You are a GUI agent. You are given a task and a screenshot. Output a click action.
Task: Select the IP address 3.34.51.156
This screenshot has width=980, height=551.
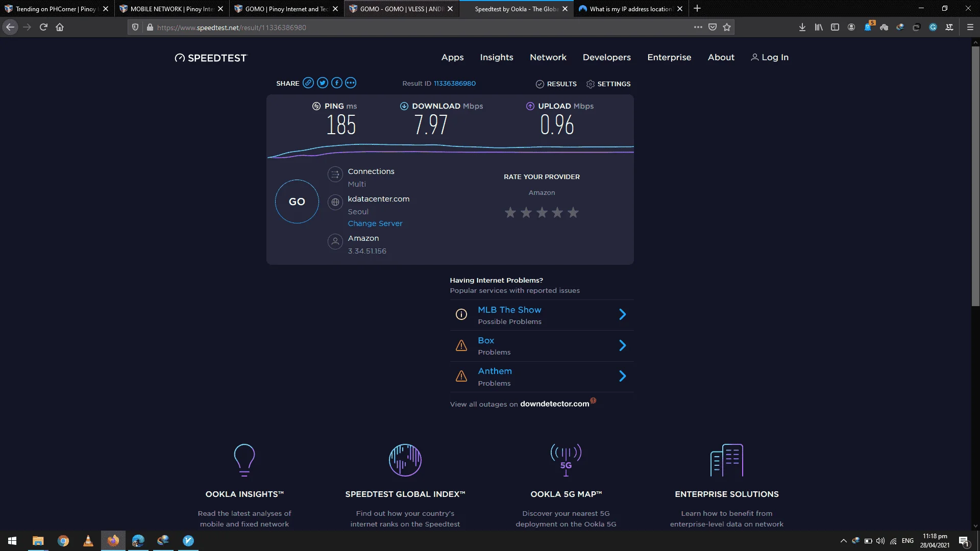pos(367,251)
